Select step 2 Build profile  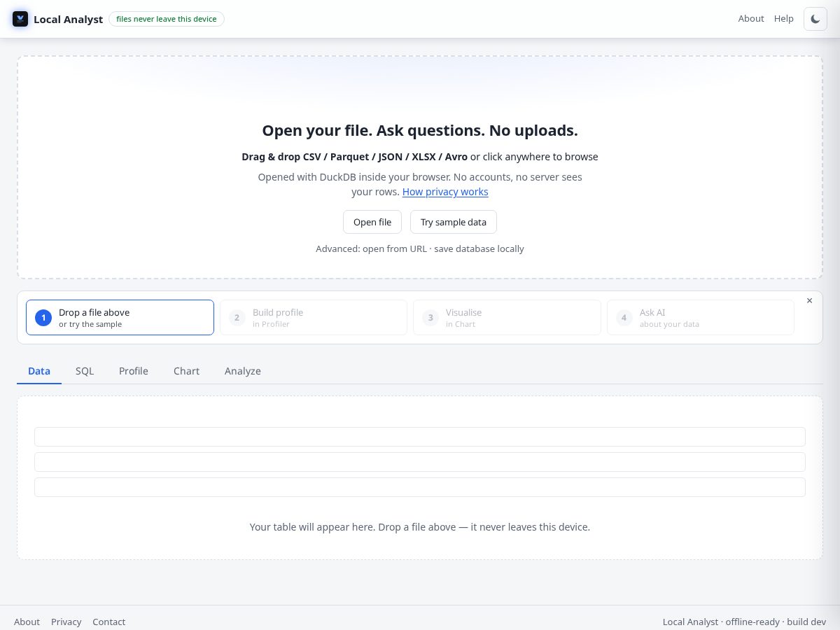tap(314, 318)
